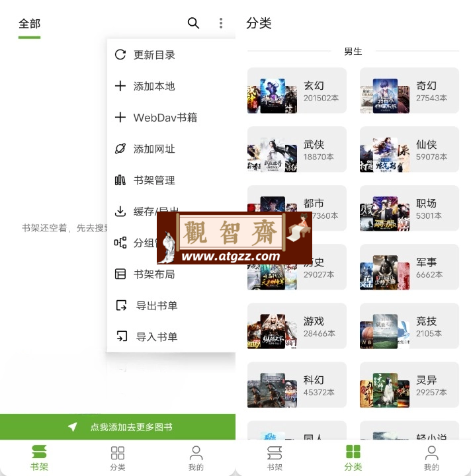Click the 科幻 book cover thumbnails
Screen dimensions: 471x476
(273, 391)
